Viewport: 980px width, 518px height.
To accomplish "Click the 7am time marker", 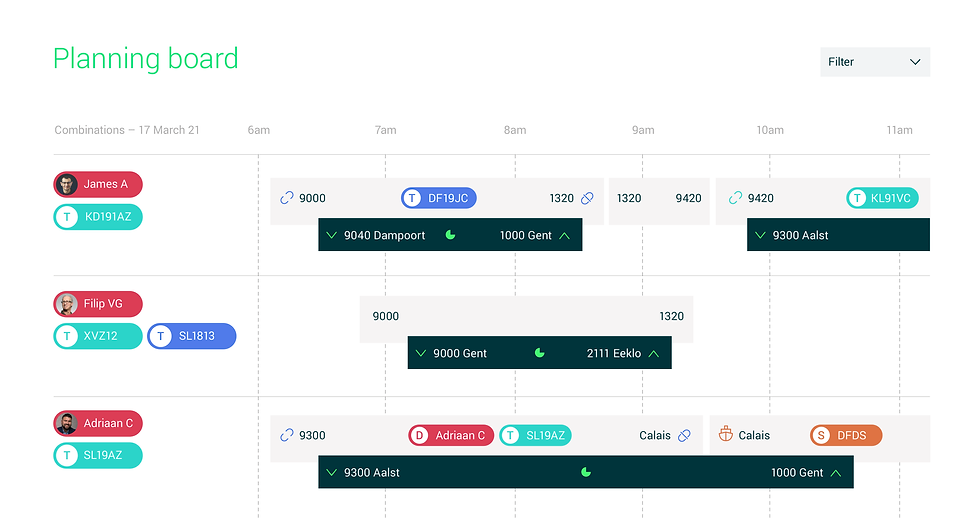I will point(386,130).
